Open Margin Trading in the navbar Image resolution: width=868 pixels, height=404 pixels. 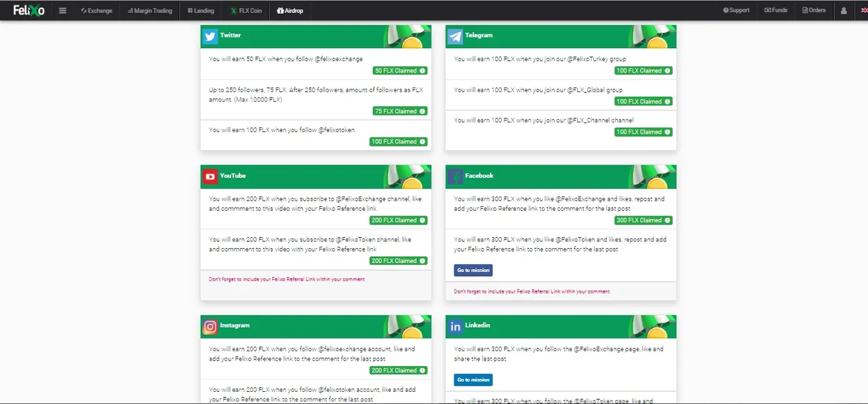(150, 11)
